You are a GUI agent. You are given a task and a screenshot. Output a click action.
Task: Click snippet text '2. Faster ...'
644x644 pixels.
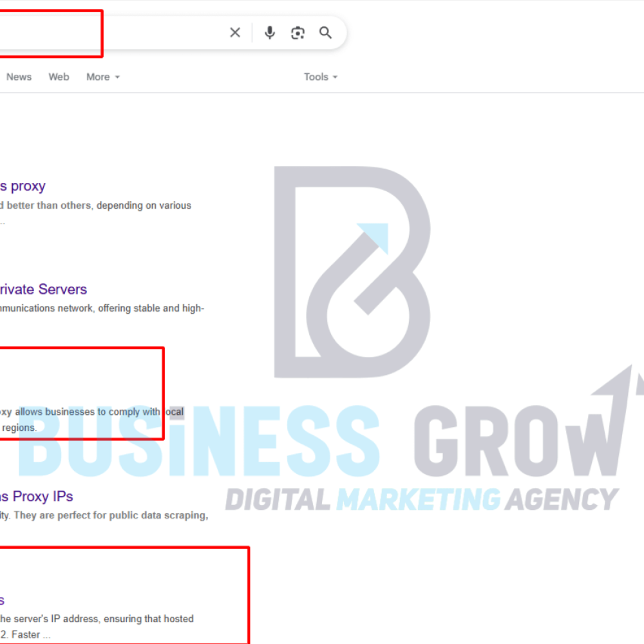point(26,634)
